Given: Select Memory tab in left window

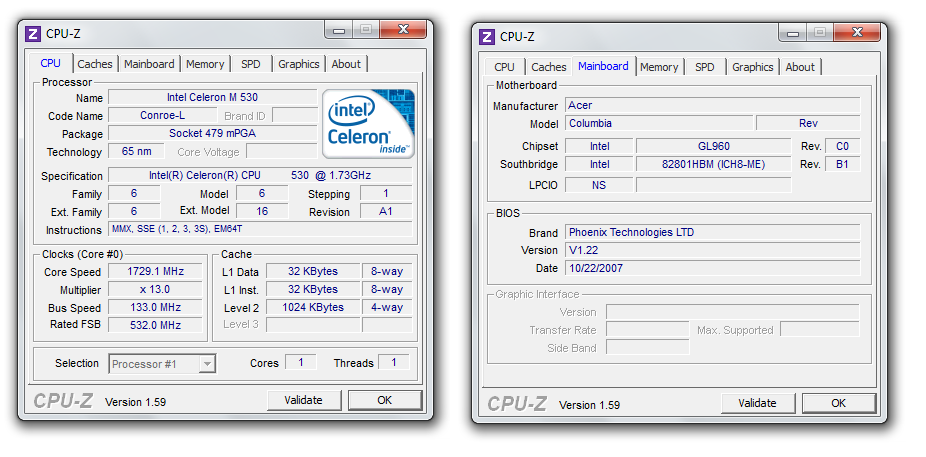Looking at the screenshot, I should pyautogui.click(x=205, y=64).
